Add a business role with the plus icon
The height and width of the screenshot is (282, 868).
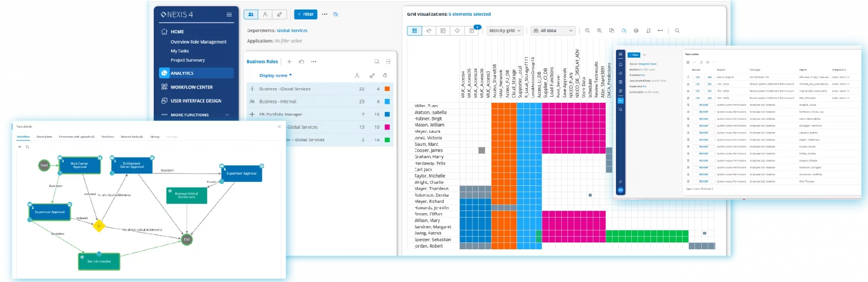tap(289, 62)
